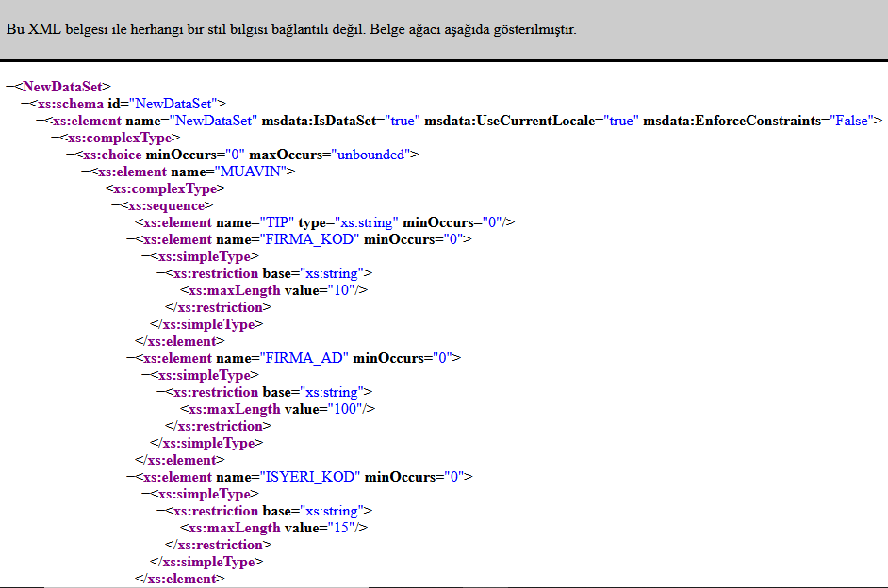Collapse the root NewDataSet node
The height and width of the screenshot is (588, 888).
9,87
